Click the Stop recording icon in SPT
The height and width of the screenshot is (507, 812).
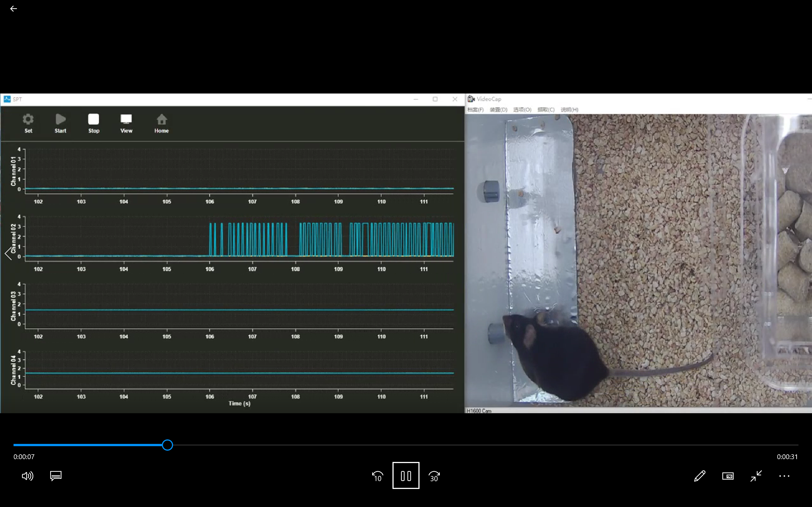(x=94, y=123)
